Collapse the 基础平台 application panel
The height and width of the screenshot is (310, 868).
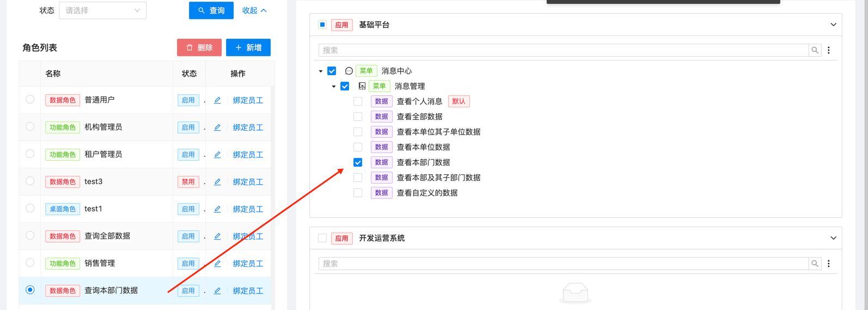coord(833,25)
